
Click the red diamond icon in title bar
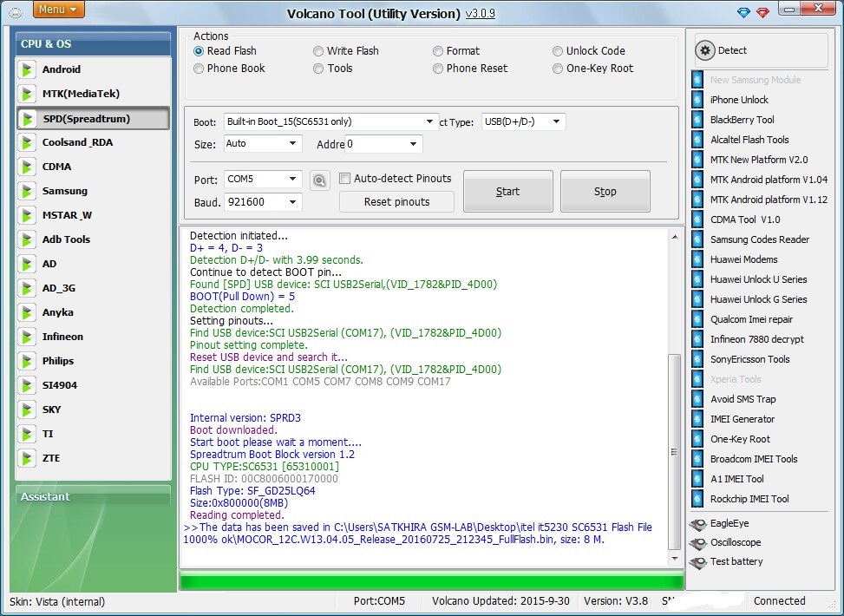click(x=762, y=12)
